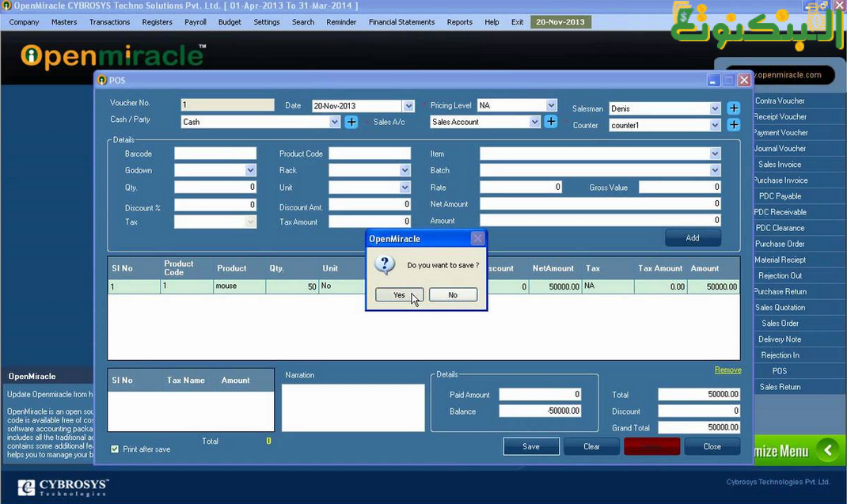Click the Remove link

[727, 370]
